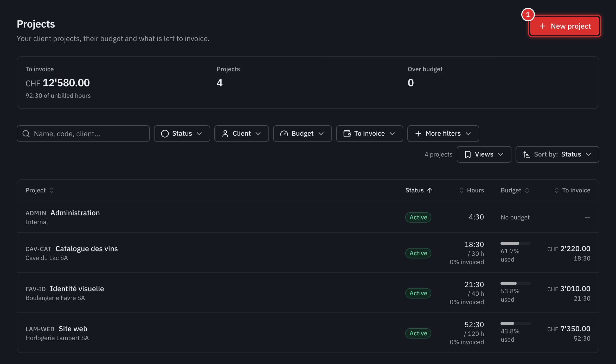Open the Views dropdown

(484, 154)
